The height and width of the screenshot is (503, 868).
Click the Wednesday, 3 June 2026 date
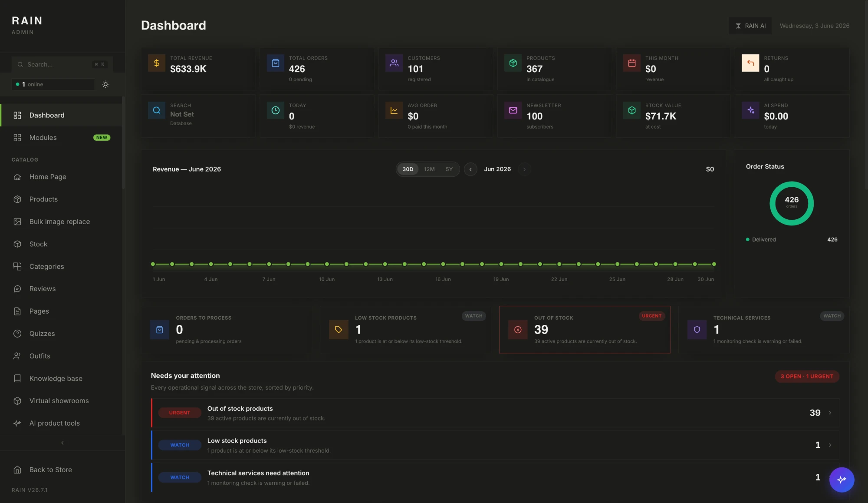coord(815,26)
